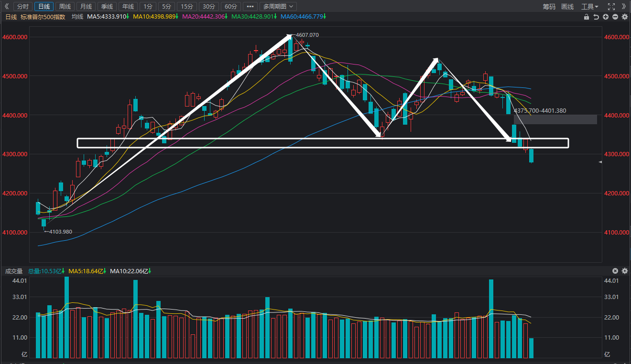Zoom out with the minus circle icon

(x=615, y=17)
